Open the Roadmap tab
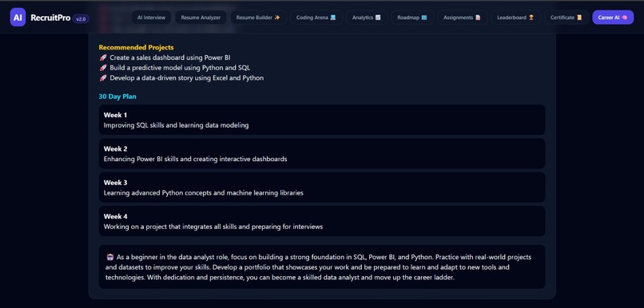This screenshot has height=308, width=644. click(x=412, y=18)
